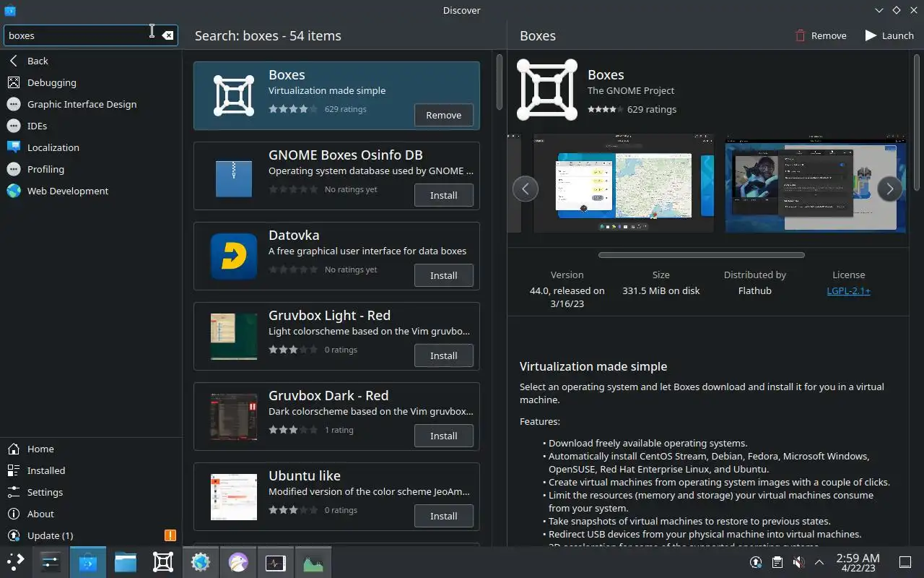Click the large Boxes icon in details
Image resolution: width=924 pixels, height=578 pixels.
pos(547,90)
